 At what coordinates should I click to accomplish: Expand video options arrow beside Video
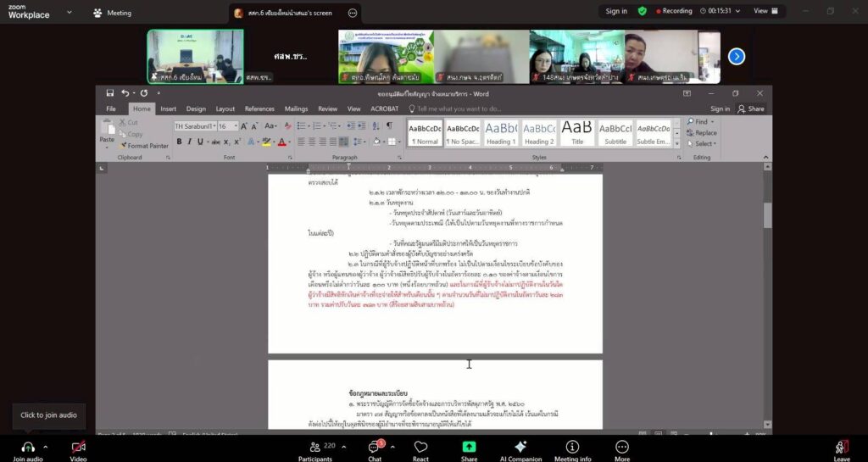coord(96,446)
